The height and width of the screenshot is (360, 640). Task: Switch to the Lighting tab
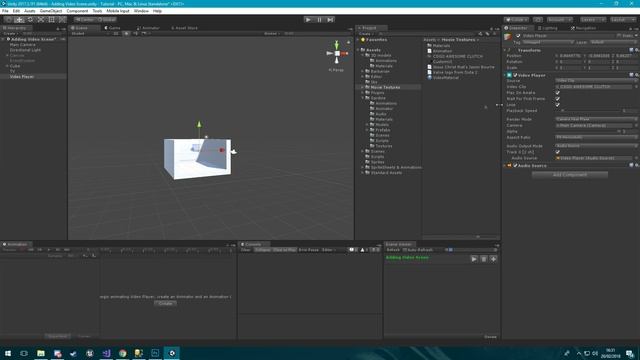pyautogui.click(x=547, y=28)
